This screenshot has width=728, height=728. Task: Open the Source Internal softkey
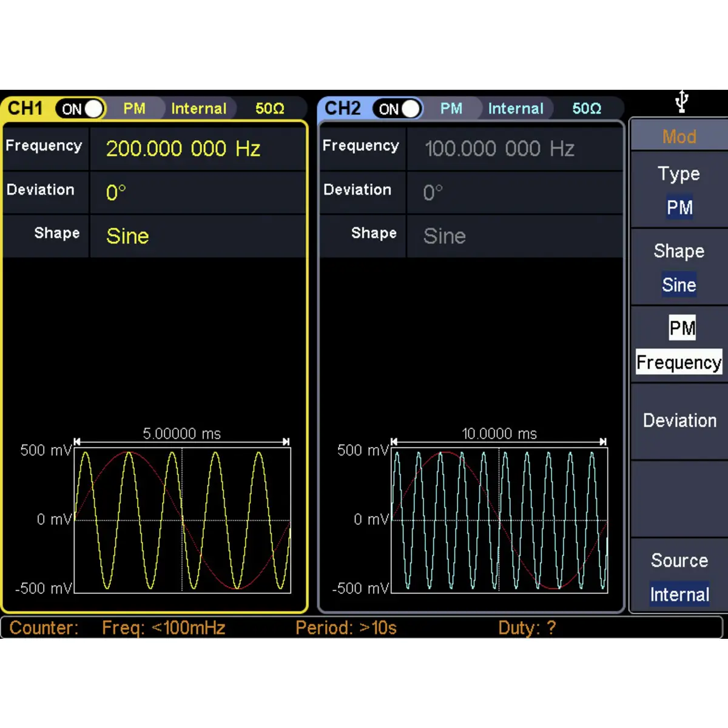coord(679,577)
